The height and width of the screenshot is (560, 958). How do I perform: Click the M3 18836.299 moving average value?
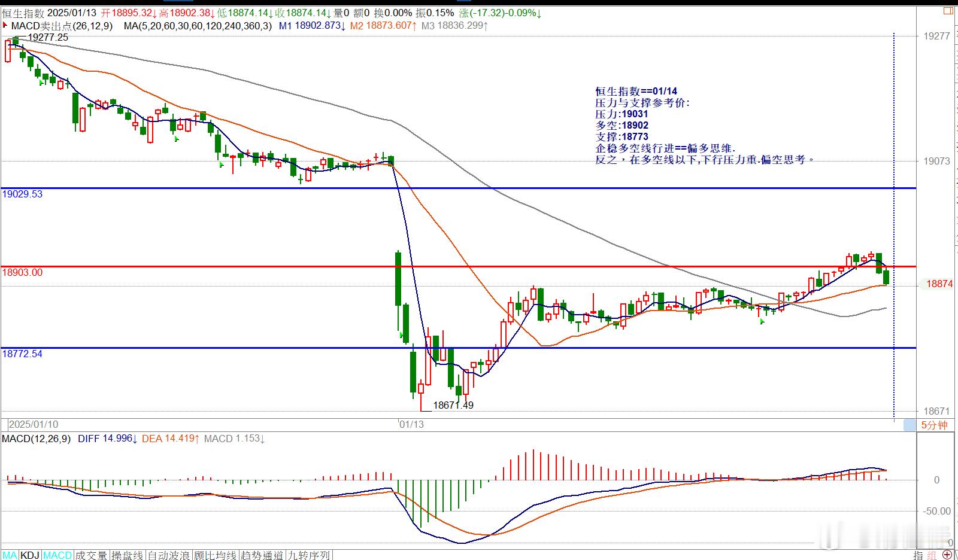point(454,26)
